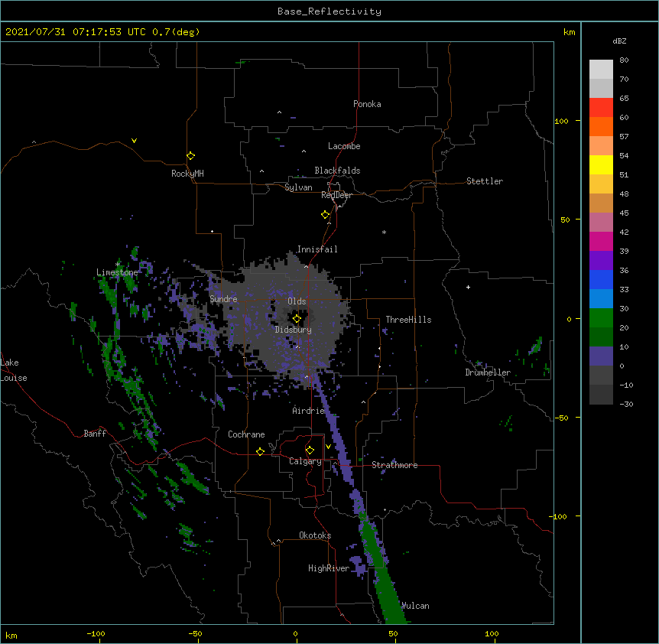Click the Drumheller town label
The width and height of the screenshot is (659, 644).
point(488,372)
